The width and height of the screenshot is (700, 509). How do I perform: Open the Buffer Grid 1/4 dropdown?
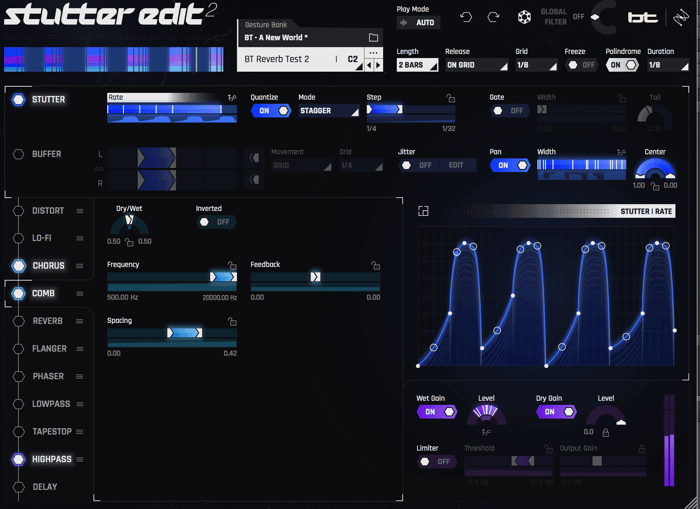click(x=361, y=166)
